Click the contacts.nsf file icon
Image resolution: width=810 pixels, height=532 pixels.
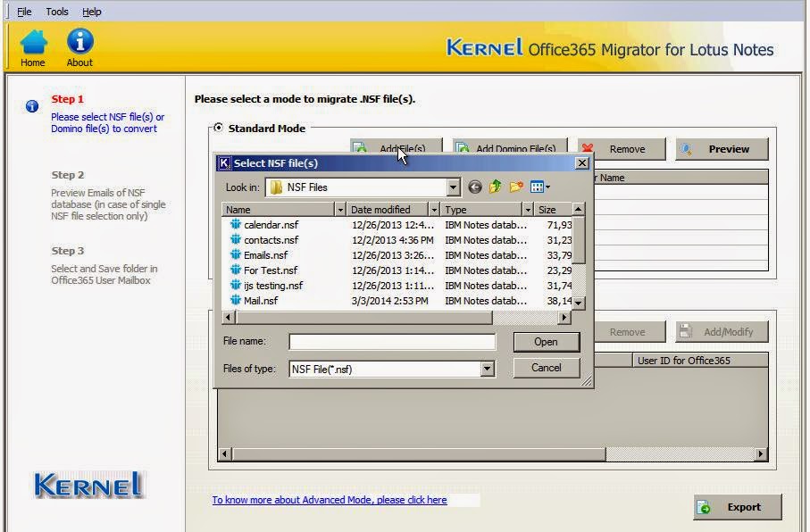(x=236, y=239)
